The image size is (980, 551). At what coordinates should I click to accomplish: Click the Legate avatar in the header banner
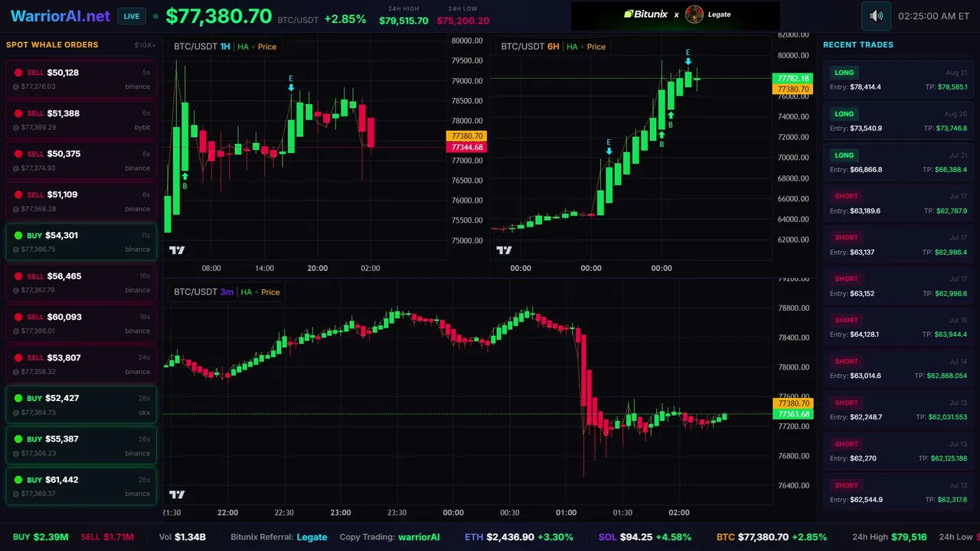pos(694,15)
